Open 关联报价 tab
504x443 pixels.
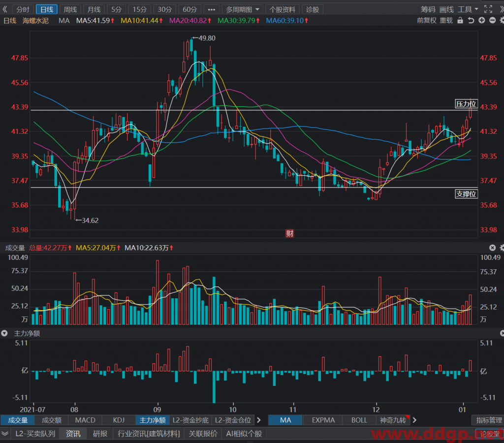click(x=203, y=434)
